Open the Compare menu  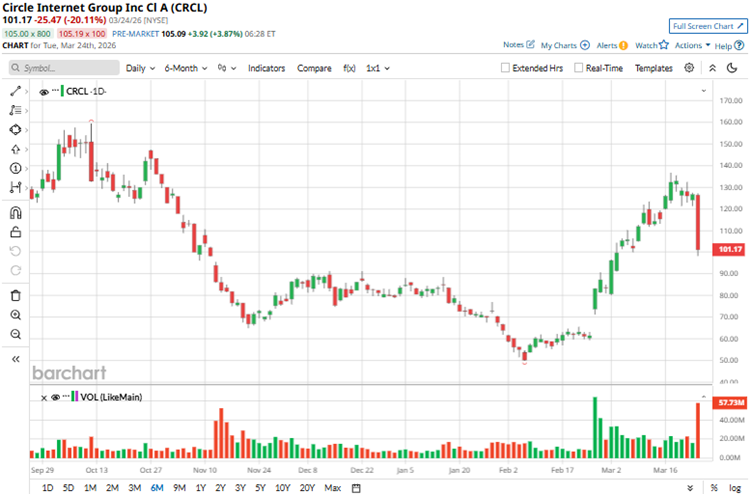[x=314, y=68]
